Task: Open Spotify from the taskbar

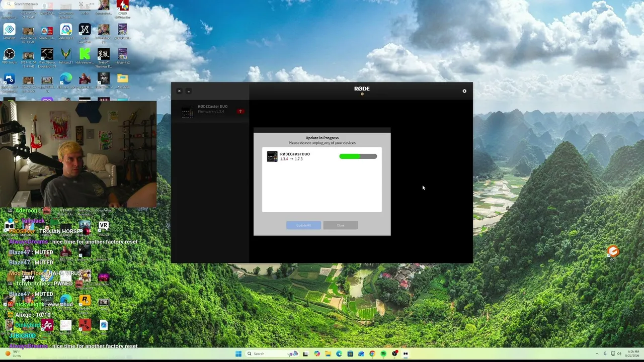Action: [x=383, y=353]
